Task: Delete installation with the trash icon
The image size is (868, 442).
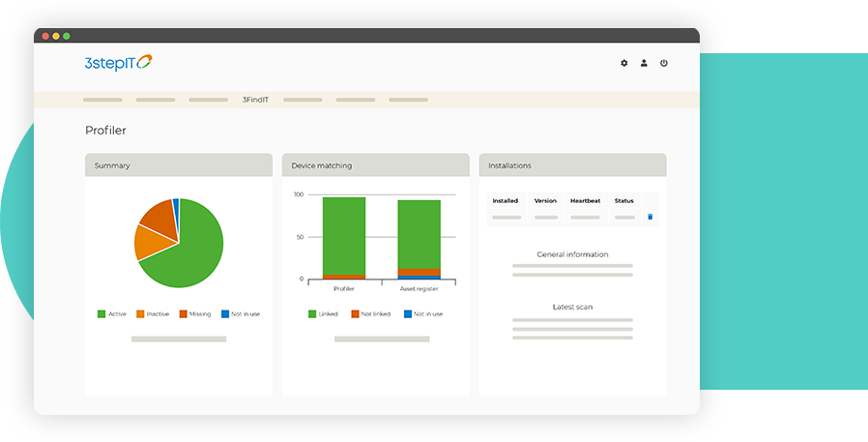Action: tap(650, 217)
